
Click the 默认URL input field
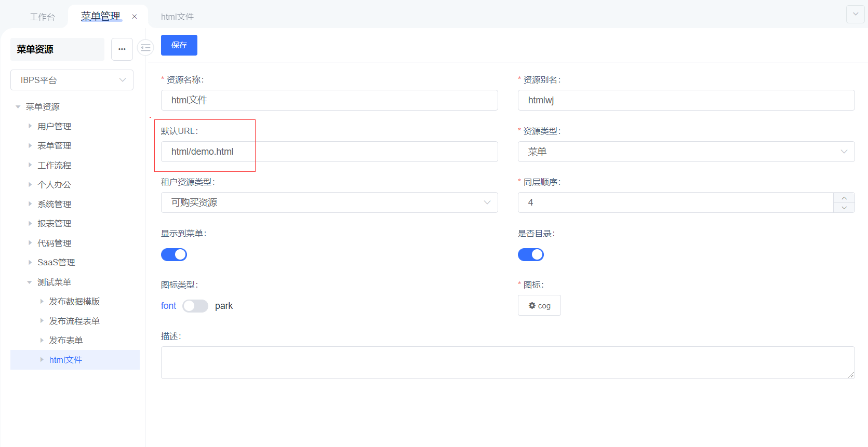click(x=329, y=152)
